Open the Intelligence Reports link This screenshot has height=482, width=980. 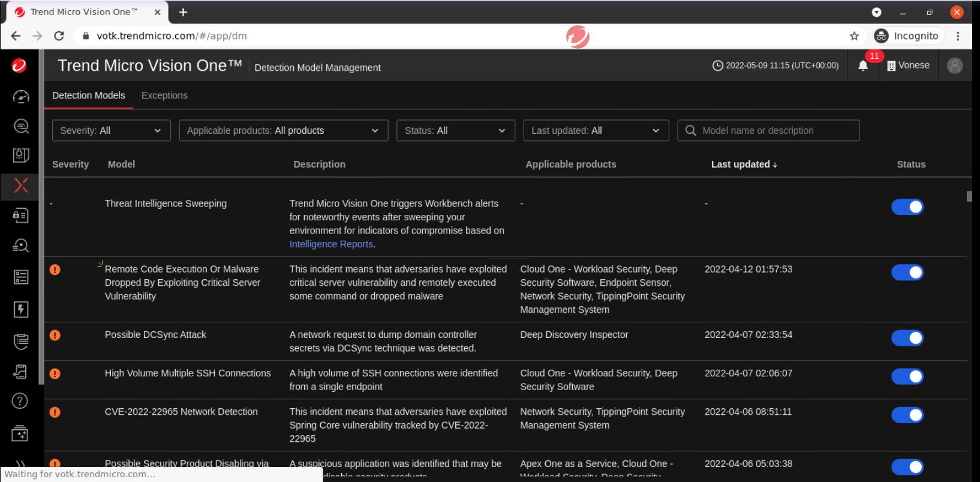point(331,244)
